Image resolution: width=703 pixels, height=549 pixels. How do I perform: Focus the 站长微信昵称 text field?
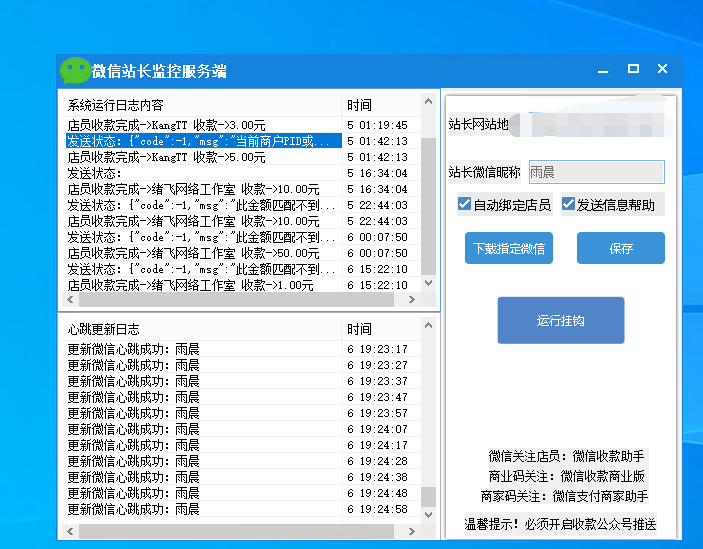tap(595, 172)
